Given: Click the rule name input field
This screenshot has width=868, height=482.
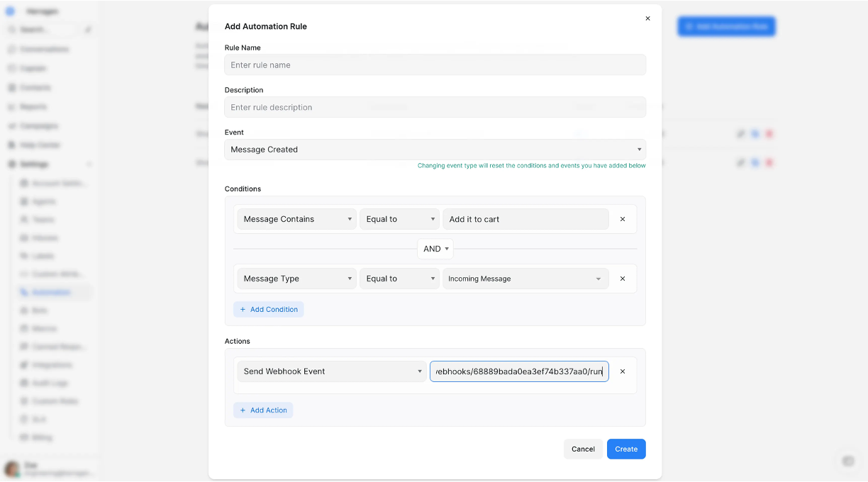Looking at the screenshot, I should coord(435,65).
